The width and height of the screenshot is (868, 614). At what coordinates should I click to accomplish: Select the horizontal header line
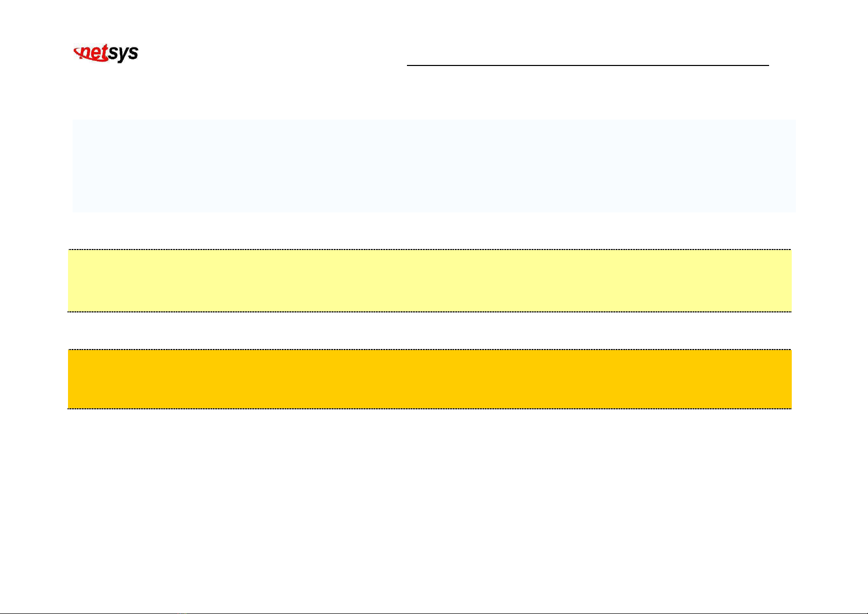588,65
